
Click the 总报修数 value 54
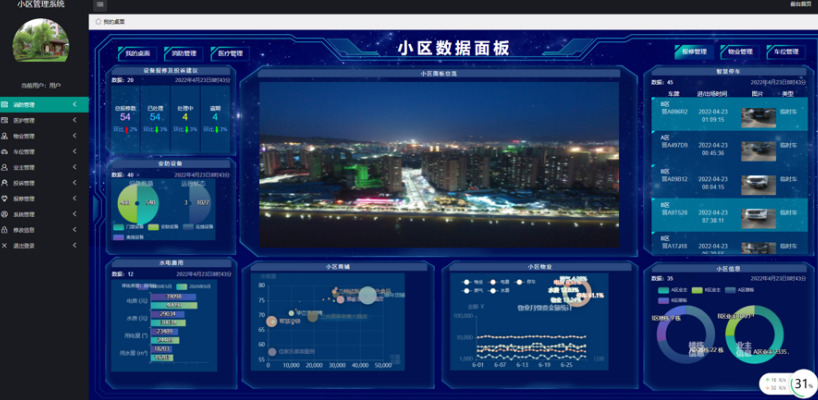(125, 117)
